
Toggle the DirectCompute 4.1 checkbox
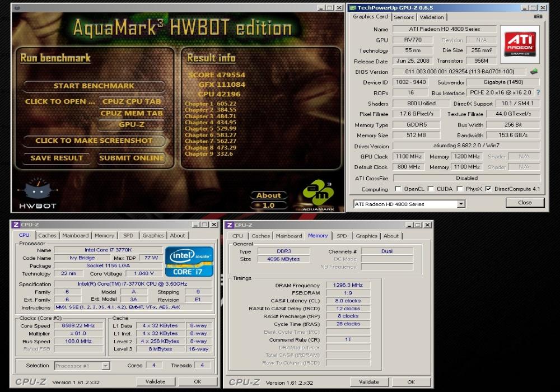tap(488, 189)
